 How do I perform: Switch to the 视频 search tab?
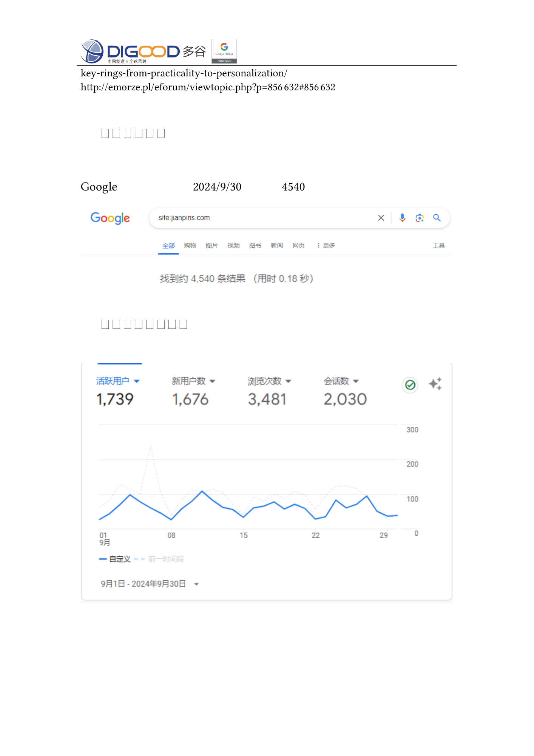point(233,245)
